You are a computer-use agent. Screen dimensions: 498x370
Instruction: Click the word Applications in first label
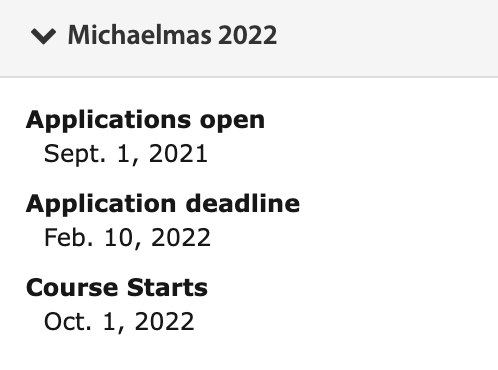[109, 120]
